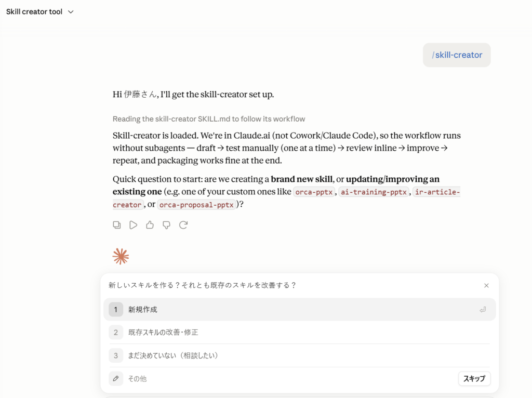Image resolution: width=532 pixels, height=398 pixels.
Task: Close the question panel with X
Action: click(486, 285)
